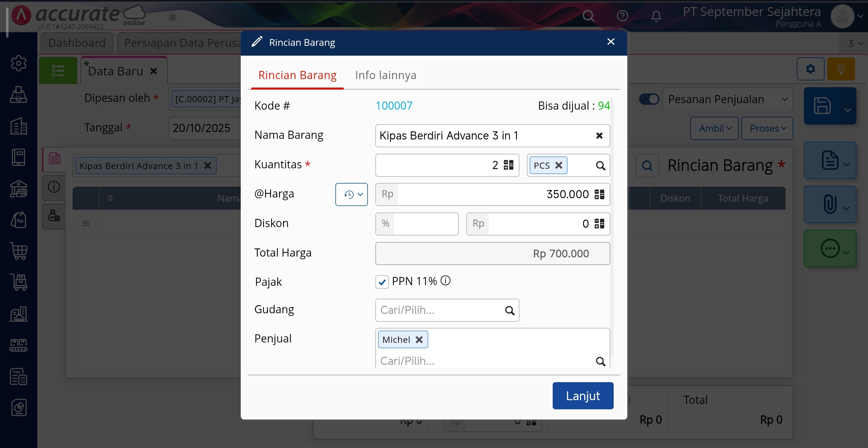Click item code link 100007

pyautogui.click(x=394, y=106)
